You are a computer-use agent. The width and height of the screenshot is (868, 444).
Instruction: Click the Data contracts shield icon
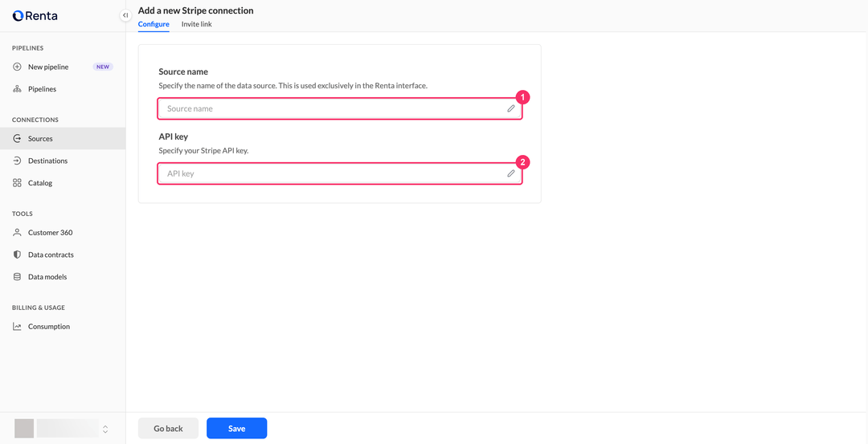tap(17, 255)
